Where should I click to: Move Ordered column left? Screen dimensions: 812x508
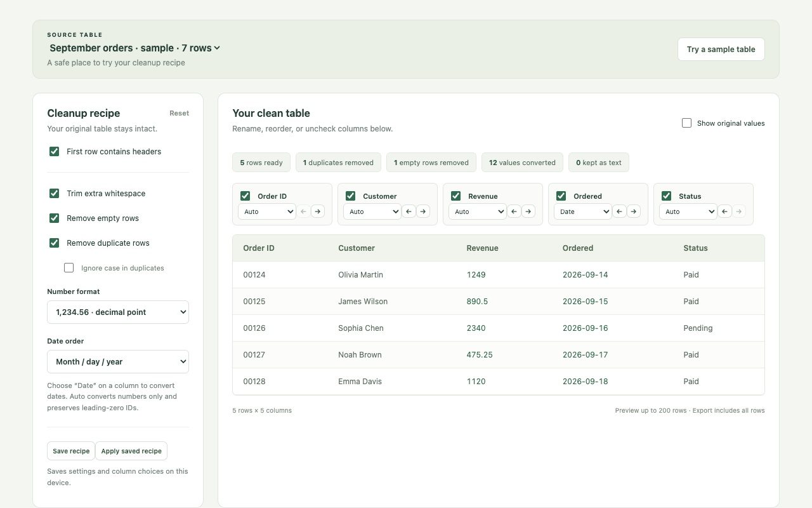pos(620,211)
